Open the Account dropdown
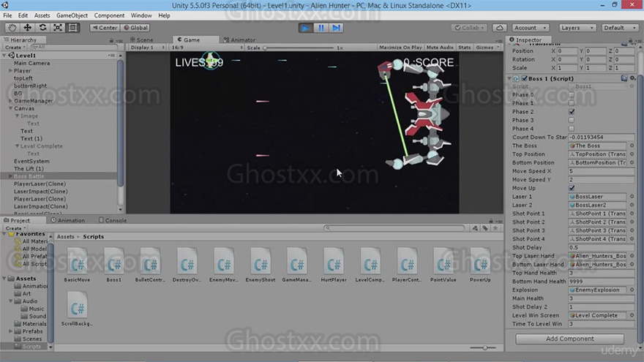 531,28
